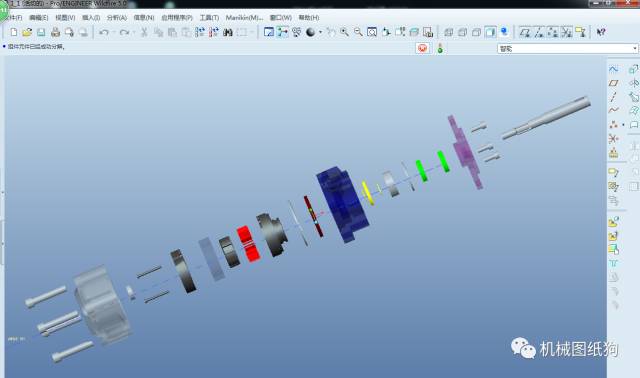Open Find with the binoculars icon
Screen dimensions: 640x378
(x=228, y=32)
